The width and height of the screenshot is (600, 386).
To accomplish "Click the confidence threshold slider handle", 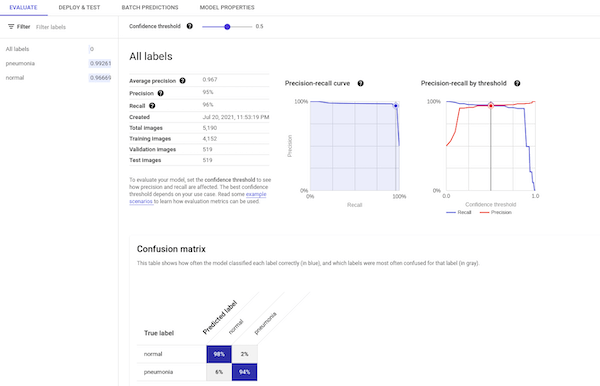I will 227,27.
